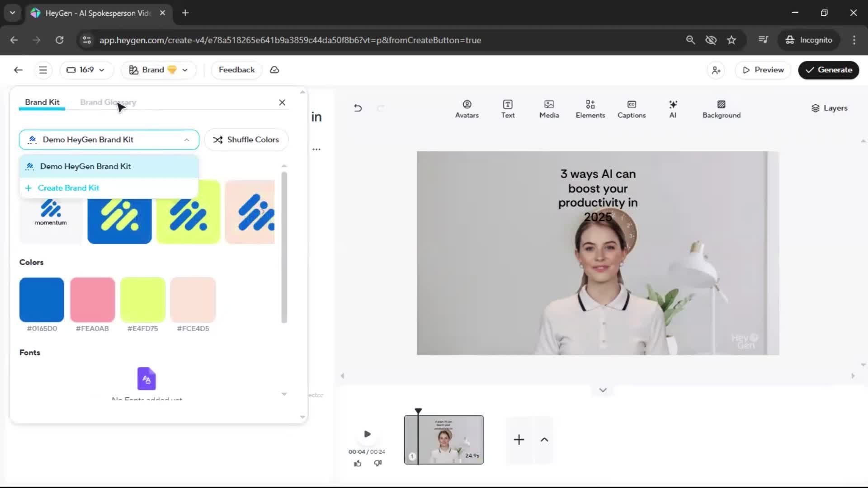Viewport: 868px width, 488px height.
Task: Expand the scene options chevron beside plus
Action: point(544,440)
